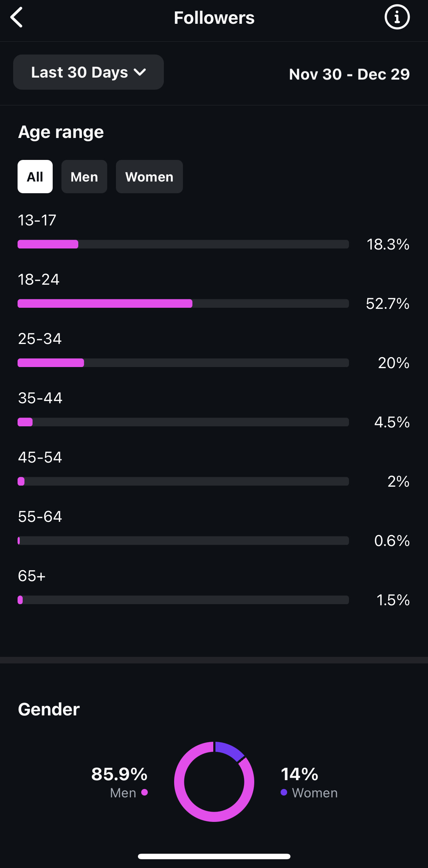Select the All age filter
This screenshot has height=868, width=428.
(x=35, y=177)
